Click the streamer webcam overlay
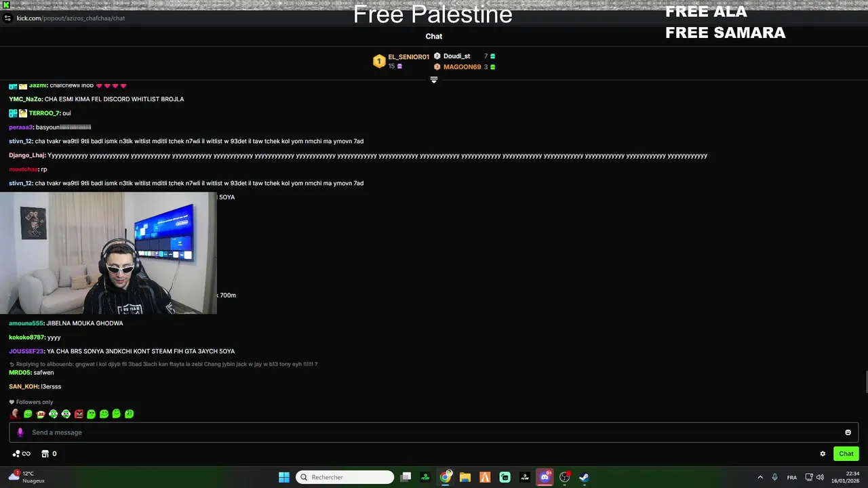The image size is (868, 488). [x=108, y=253]
